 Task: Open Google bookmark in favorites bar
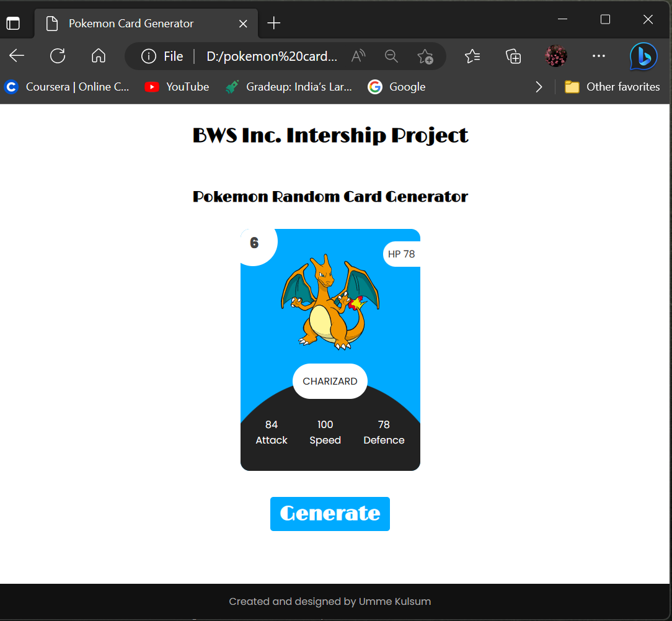pos(396,87)
